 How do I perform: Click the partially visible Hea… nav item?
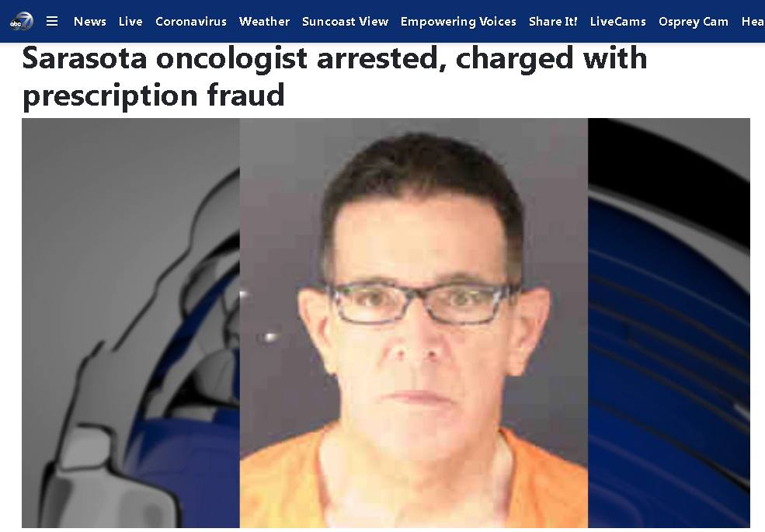tap(753, 22)
